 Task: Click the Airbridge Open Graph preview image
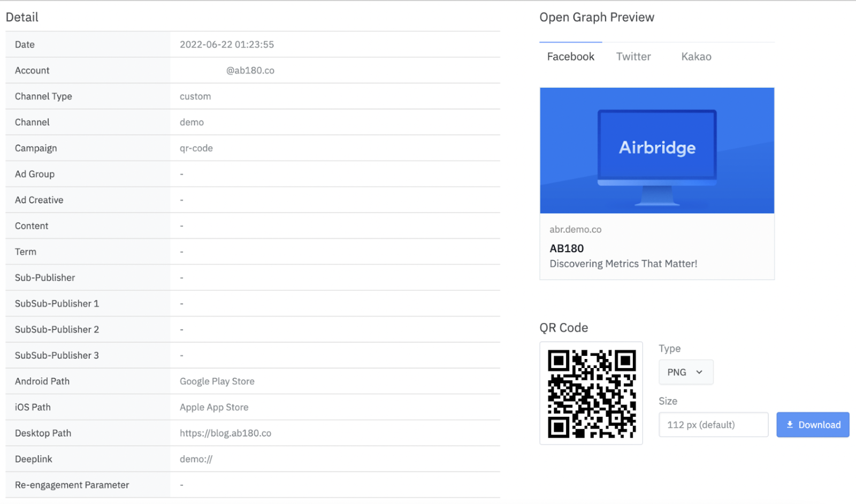click(657, 150)
